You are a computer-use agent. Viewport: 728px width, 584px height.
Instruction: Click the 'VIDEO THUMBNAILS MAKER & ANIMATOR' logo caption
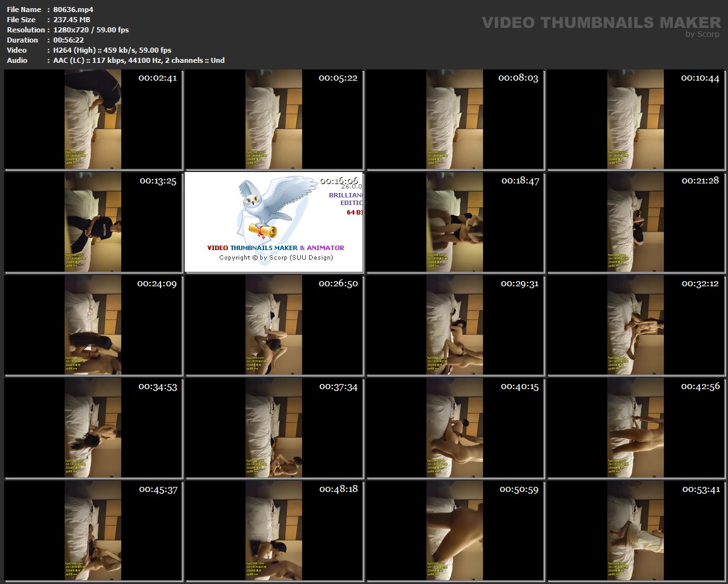pyautogui.click(x=276, y=248)
